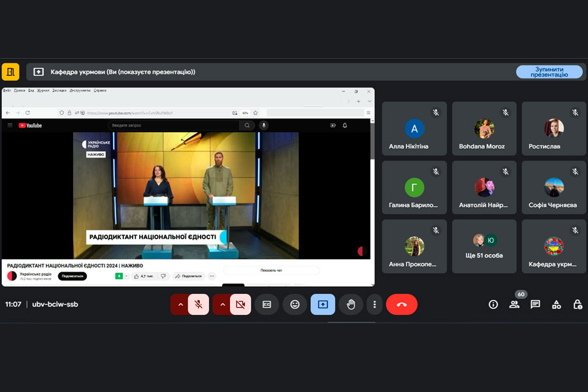
Task: Open Инструменты menu in shared browser
Action: pos(80,90)
